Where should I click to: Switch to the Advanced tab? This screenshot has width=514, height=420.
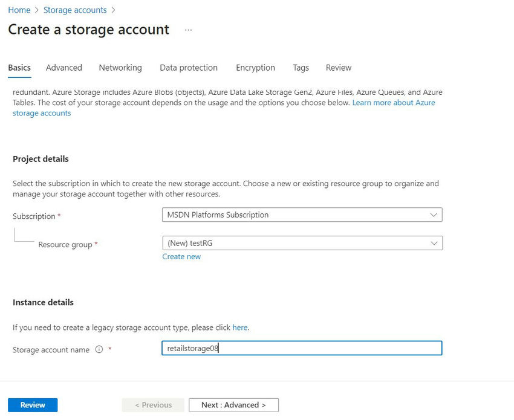coord(63,68)
